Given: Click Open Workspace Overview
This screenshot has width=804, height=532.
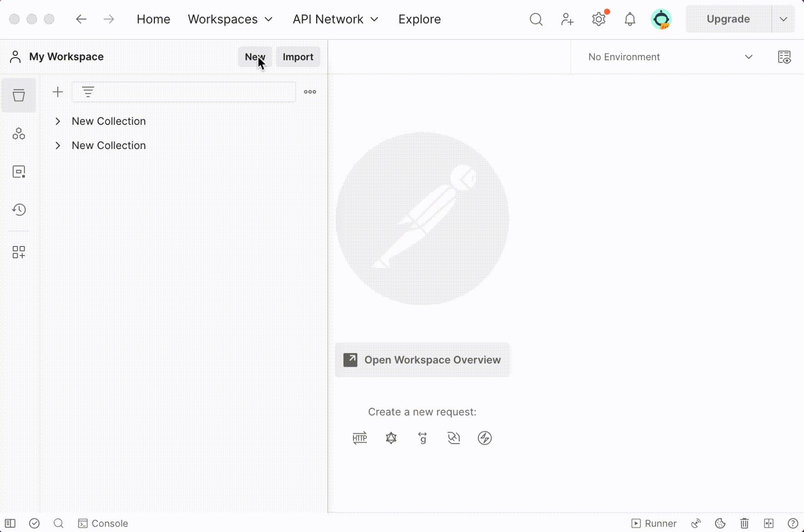Looking at the screenshot, I should 422,360.
